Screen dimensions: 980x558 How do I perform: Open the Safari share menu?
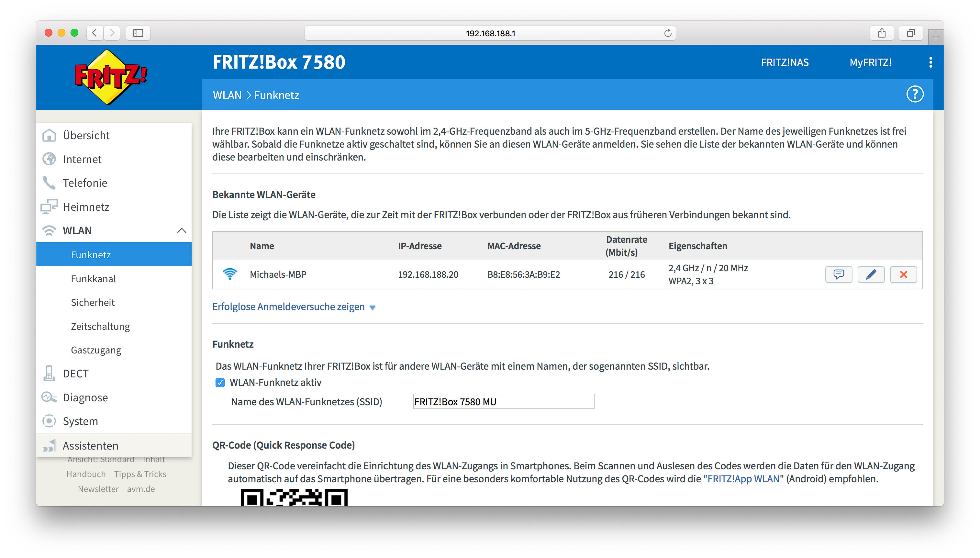tap(882, 33)
